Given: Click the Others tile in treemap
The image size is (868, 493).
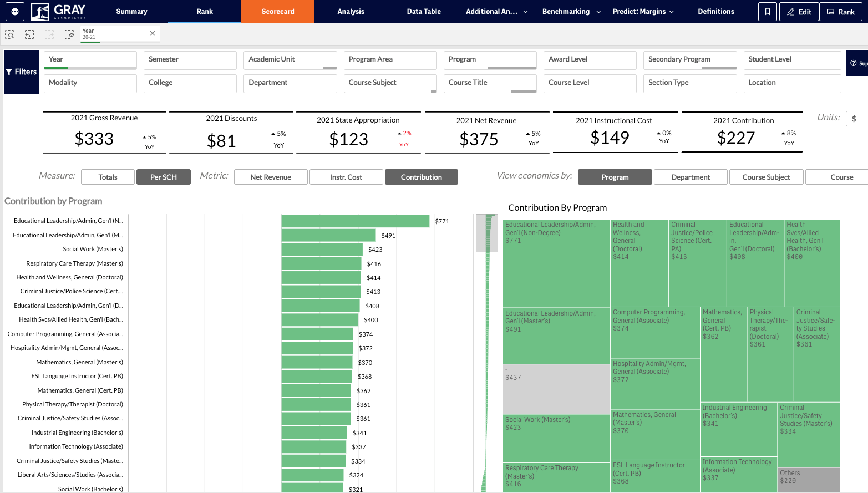Looking at the screenshot, I should [x=809, y=480].
